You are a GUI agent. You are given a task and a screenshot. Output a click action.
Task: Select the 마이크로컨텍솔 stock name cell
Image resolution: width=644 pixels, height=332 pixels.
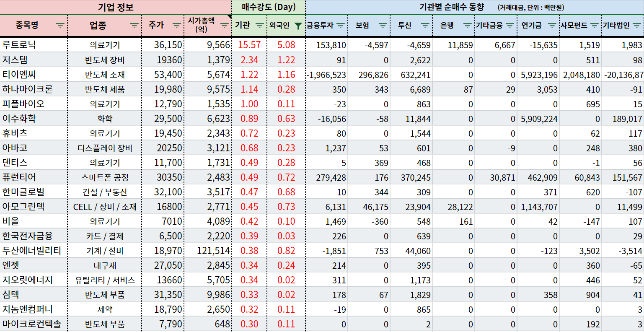tap(34, 324)
